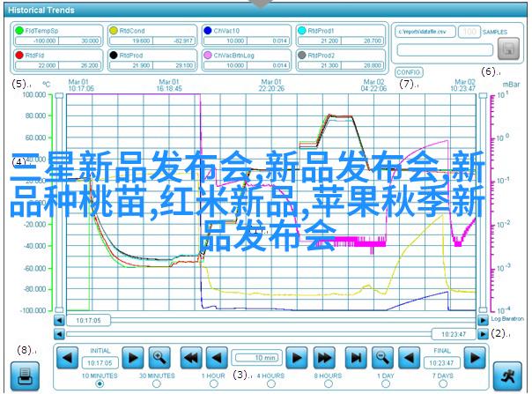The width and height of the screenshot is (532, 394).
Task: Select the 8 HOURS radio button
Action: [x=328, y=383]
